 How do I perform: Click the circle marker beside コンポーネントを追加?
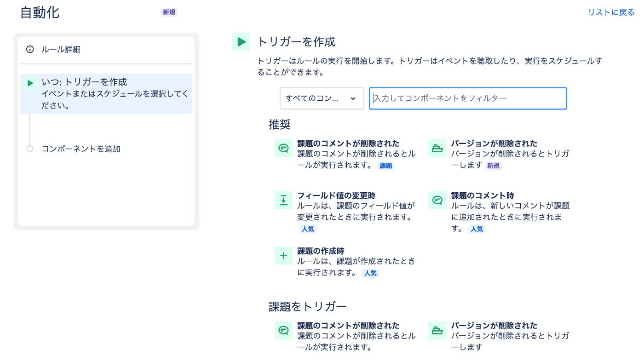pos(30,149)
